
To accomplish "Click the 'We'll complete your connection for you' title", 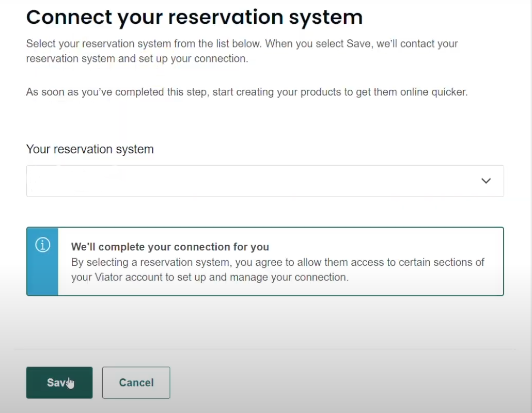I will click(170, 247).
